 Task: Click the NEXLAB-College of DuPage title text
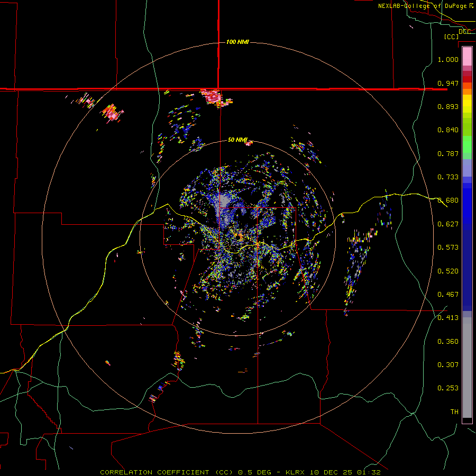pos(426,6)
